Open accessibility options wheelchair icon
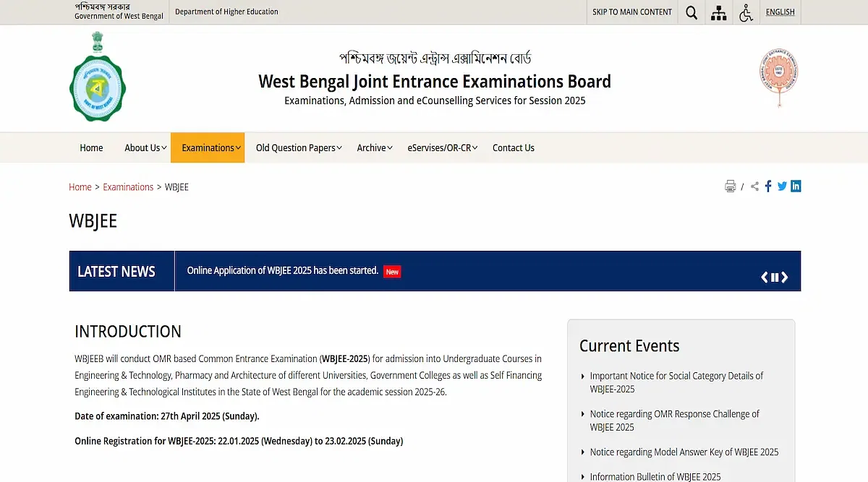Viewport: 868px width, 482px height. (746, 12)
